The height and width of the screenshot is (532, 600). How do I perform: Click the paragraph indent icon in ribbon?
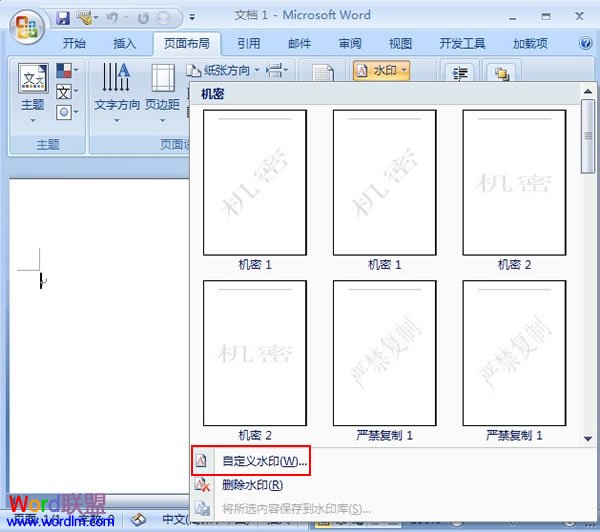coord(460,73)
